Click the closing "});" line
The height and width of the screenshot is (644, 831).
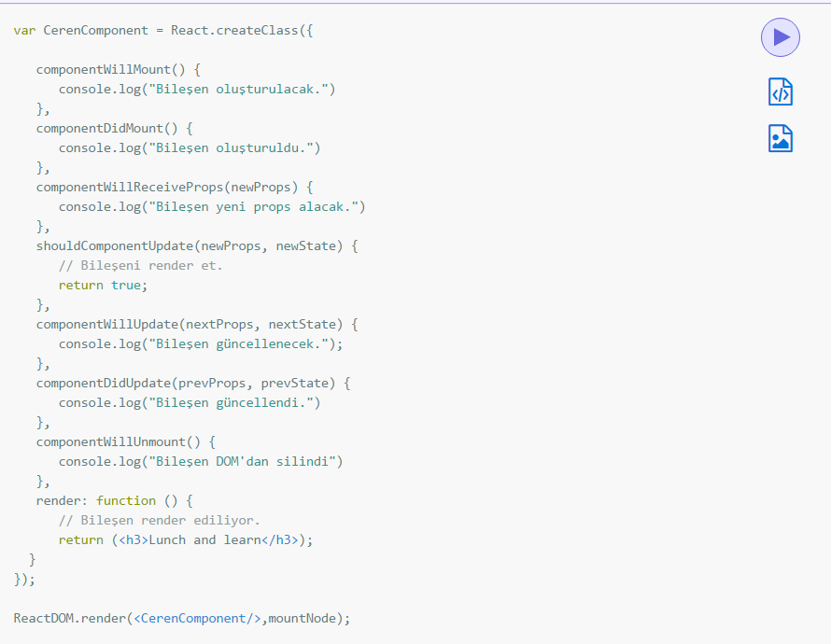(x=24, y=580)
